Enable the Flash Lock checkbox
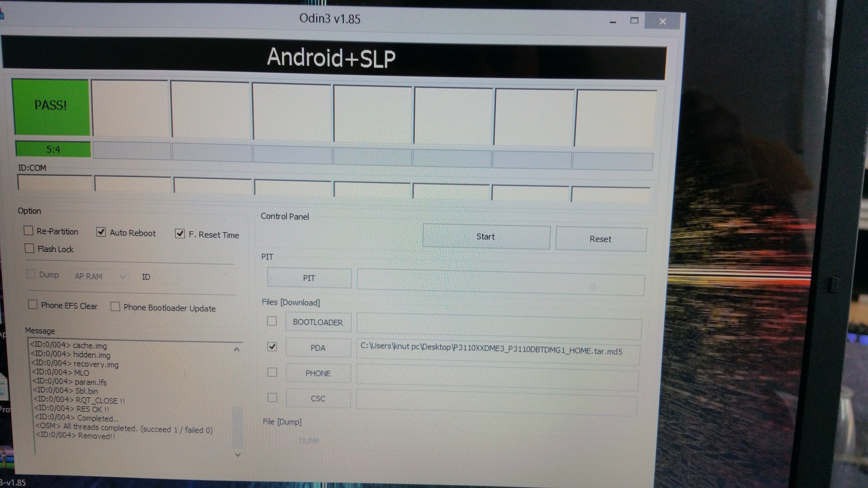This screenshot has width=868, height=488. (x=29, y=249)
